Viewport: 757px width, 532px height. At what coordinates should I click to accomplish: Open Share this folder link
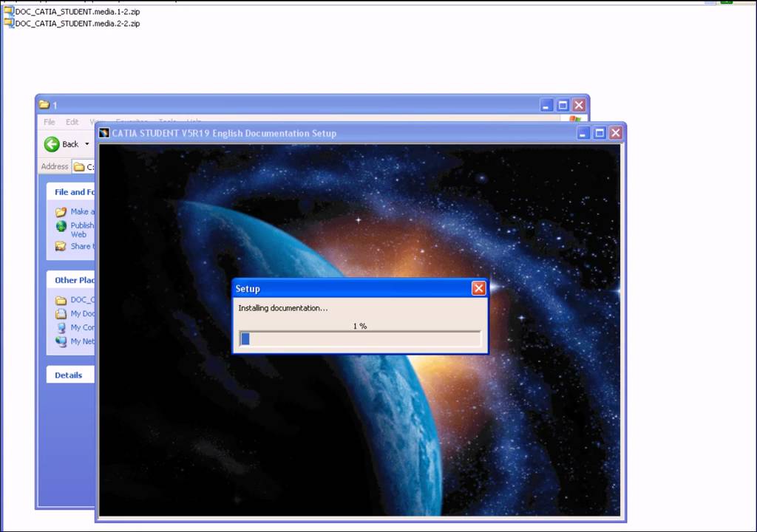83,246
